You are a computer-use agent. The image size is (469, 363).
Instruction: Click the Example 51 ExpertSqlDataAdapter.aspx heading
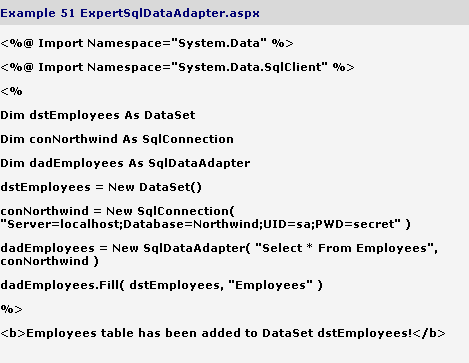pos(130,13)
